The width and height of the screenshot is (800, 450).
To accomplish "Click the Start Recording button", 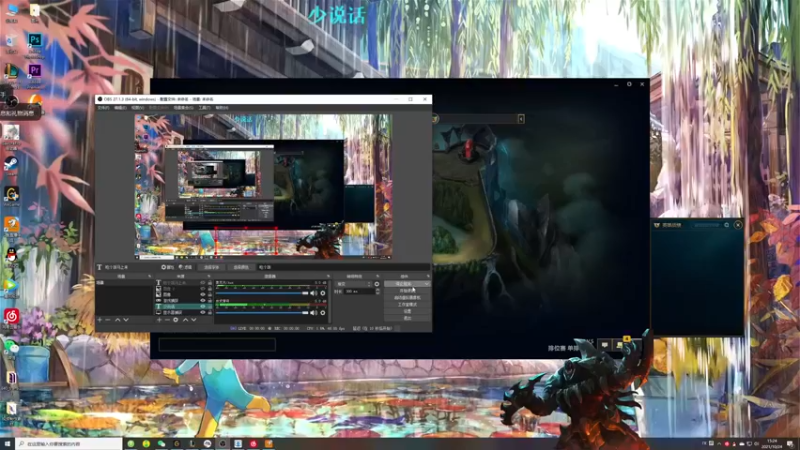I will [x=407, y=290].
